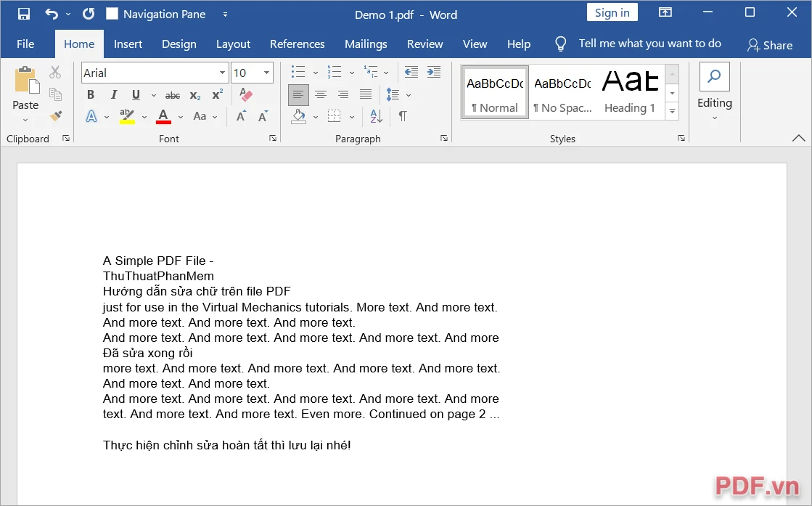This screenshot has height=506, width=812.
Task: Open the Layout tab
Action: pyautogui.click(x=233, y=44)
